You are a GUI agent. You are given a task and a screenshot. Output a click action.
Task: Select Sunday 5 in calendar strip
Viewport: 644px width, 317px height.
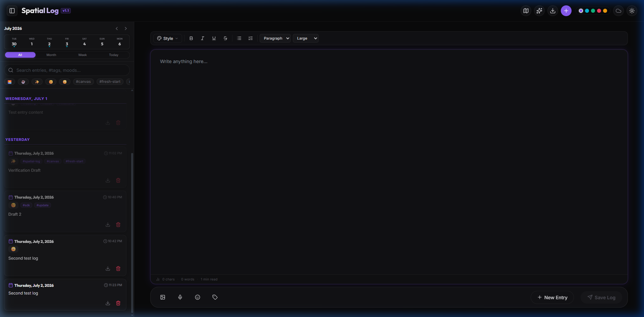pyautogui.click(x=102, y=42)
